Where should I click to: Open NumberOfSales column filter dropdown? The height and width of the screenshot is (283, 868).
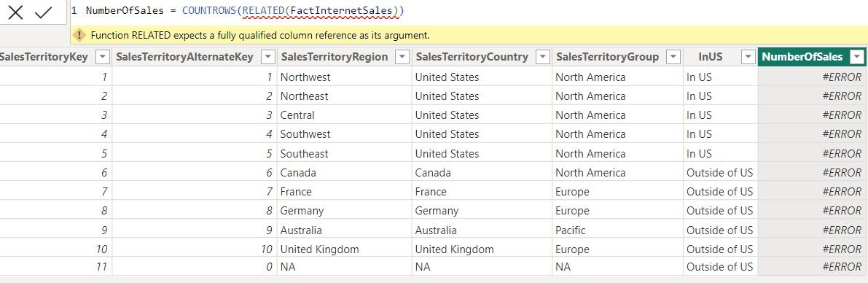click(858, 56)
